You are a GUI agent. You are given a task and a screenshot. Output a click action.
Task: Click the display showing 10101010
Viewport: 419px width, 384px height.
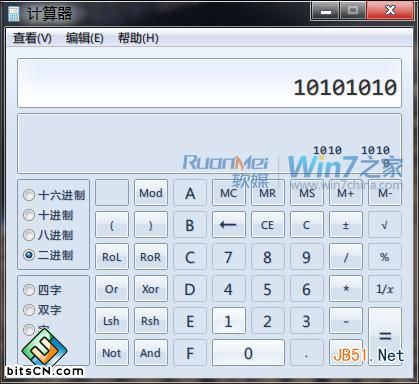pyautogui.click(x=209, y=83)
